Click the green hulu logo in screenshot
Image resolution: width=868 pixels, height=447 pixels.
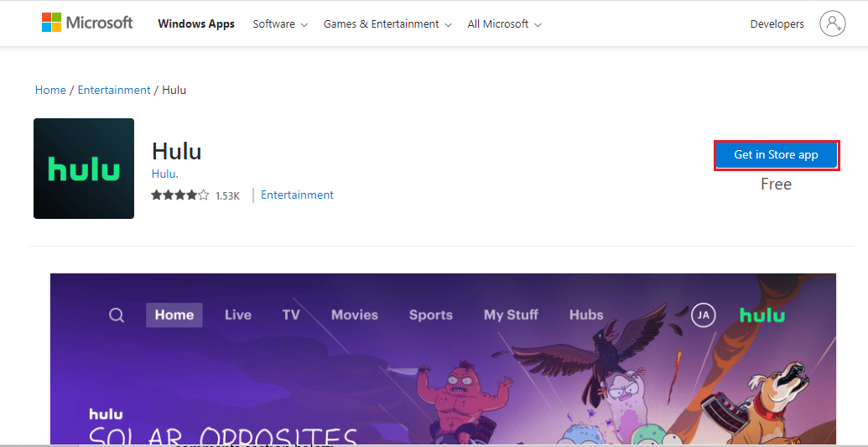click(x=761, y=314)
